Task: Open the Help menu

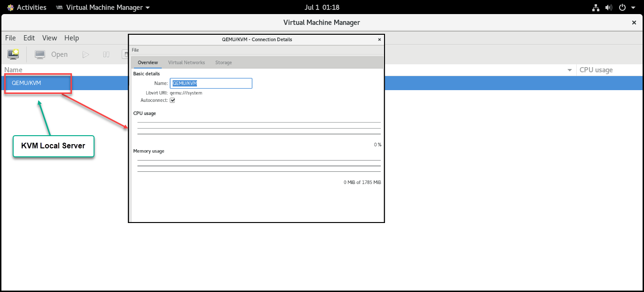Action: 71,38
